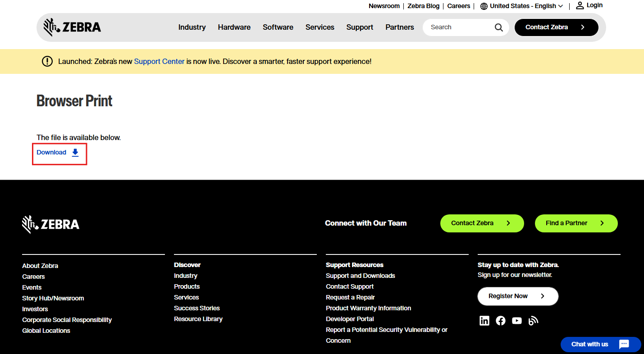Open the Developer Portal footer link
The image size is (644, 354).
point(350,319)
